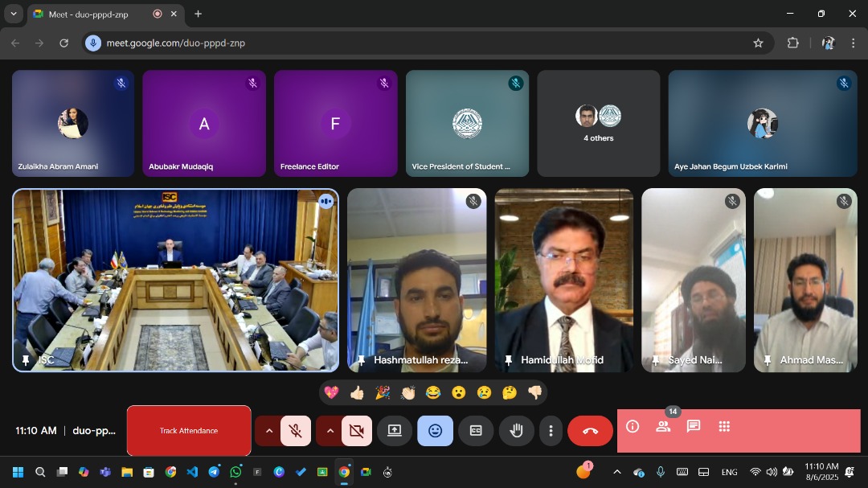
Task: Open the activities grid icon
Action: click(x=724, y=427)
